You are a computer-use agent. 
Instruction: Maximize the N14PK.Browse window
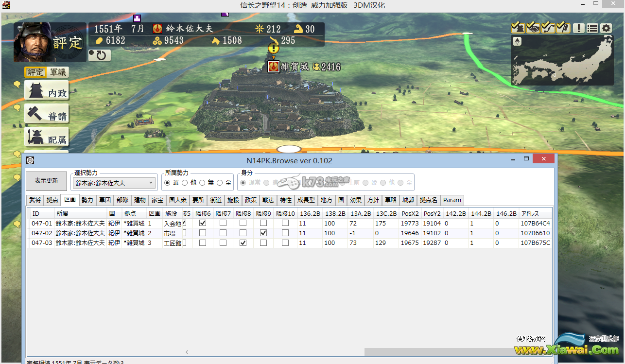[x=526, y=159]
